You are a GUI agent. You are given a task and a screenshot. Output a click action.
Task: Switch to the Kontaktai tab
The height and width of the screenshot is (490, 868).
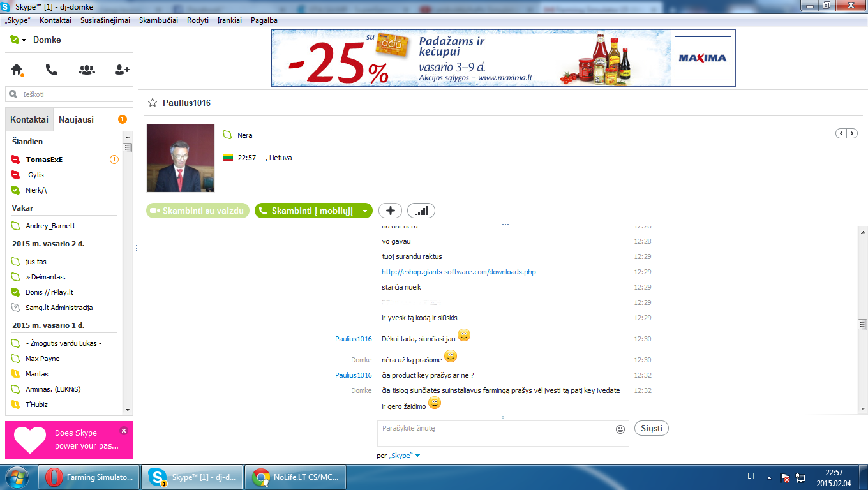coord(29,119)
